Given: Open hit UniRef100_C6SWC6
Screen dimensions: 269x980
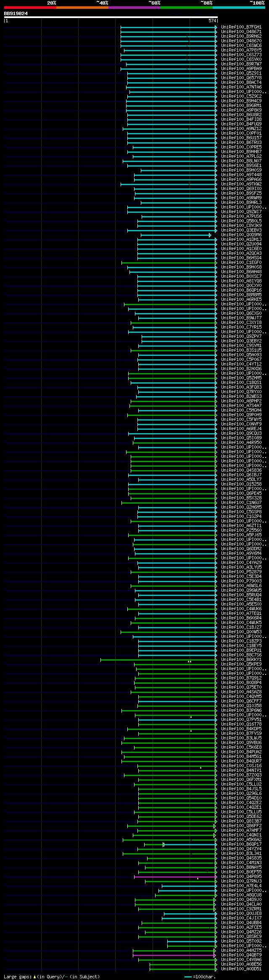Looking at the screenshot, I should pyautogui.click(x=241, y=46).
